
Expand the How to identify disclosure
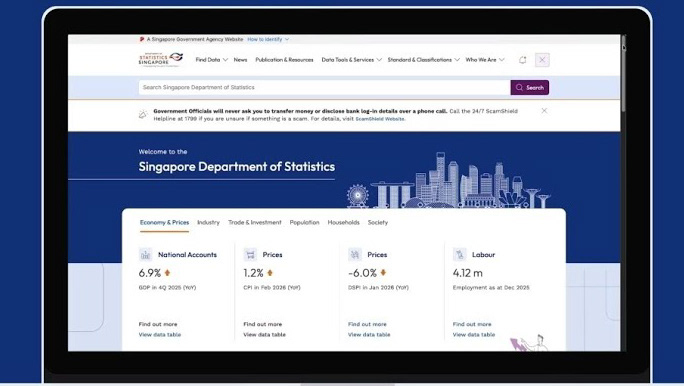pyautogui.click(x=268, y=39)
